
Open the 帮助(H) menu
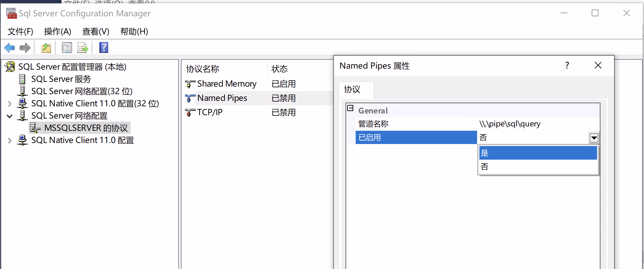point(134,32)
